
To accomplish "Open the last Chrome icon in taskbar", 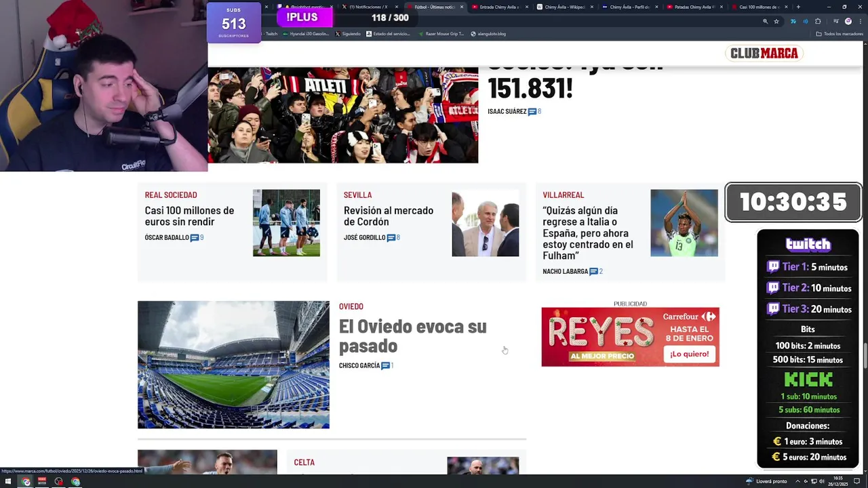I will point(75,482).
